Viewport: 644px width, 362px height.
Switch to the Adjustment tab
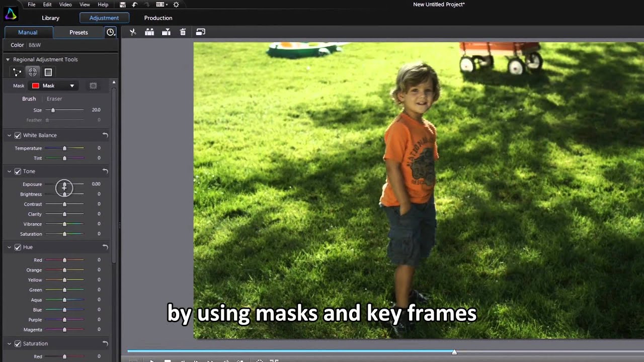point(104,18)
